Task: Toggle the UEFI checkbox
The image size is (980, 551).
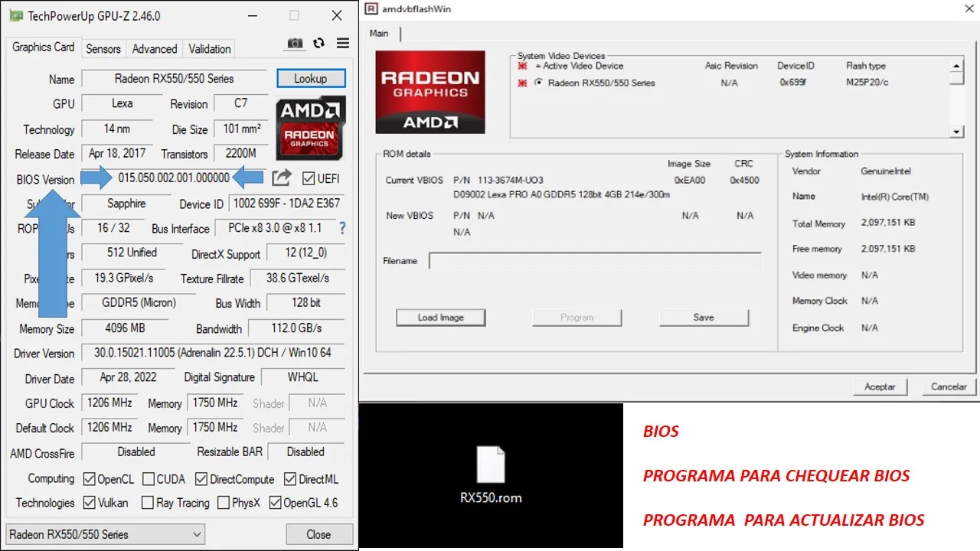Action: [309, 178]
